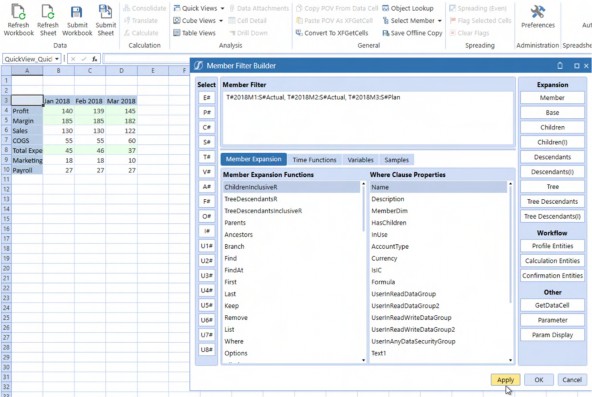The width and height of the screenshot is (592, 397).
Task: Open Object Lookup
Action: (408, 8)
